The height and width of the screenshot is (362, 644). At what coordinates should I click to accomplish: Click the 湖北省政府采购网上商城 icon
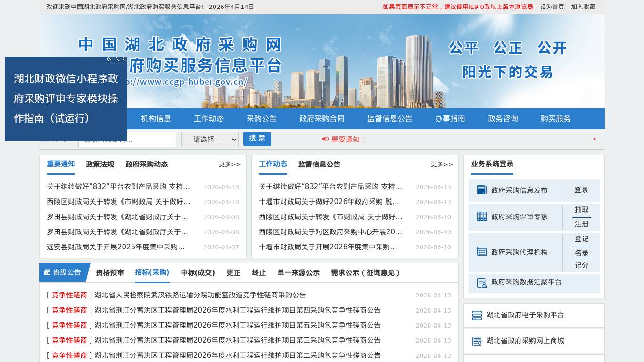pos(477,341)
